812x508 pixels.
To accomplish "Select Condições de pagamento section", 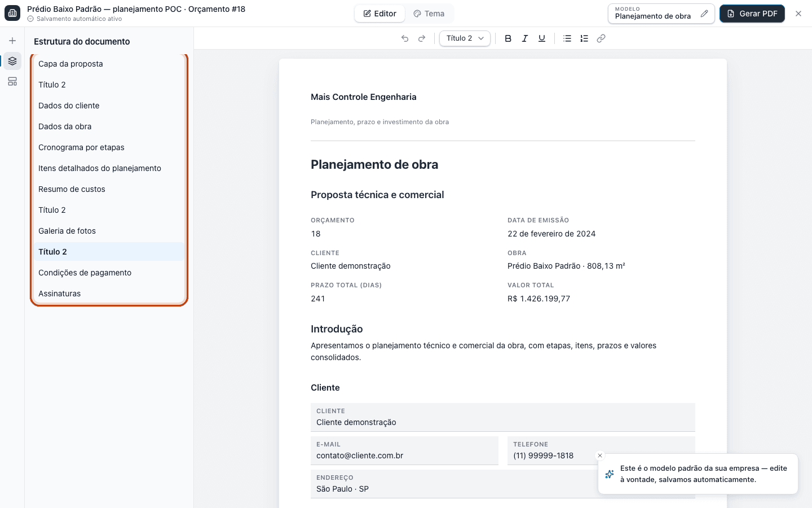I will coord(109,273).
